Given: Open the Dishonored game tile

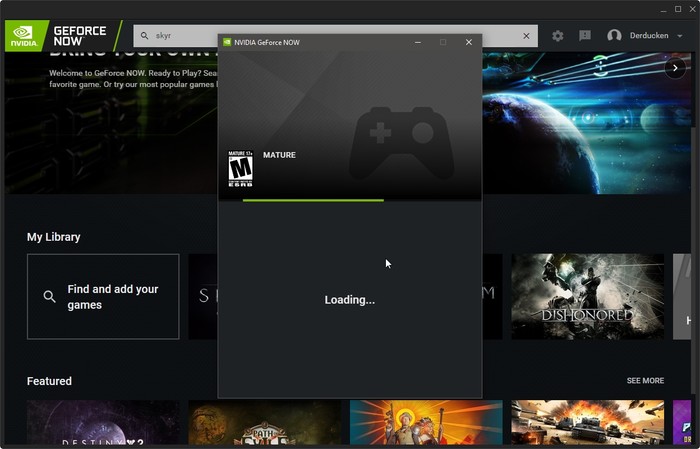Looking at the screenshot, I should coord(588,297).
